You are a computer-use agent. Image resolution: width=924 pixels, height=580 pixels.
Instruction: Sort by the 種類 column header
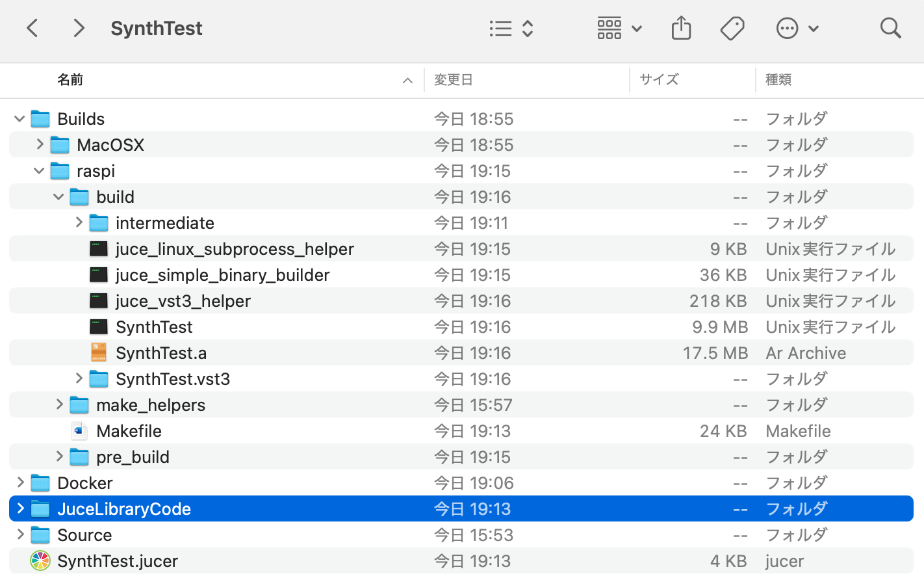[778, 79]
